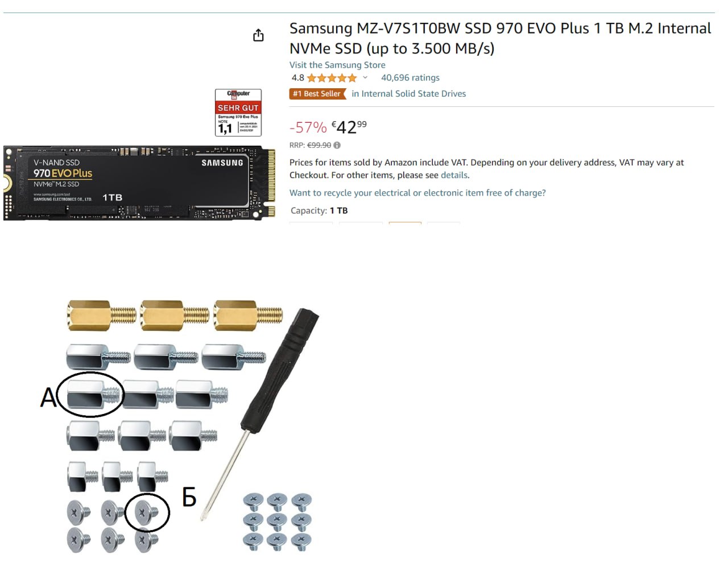Follow the VAT details link

[454, 175]
